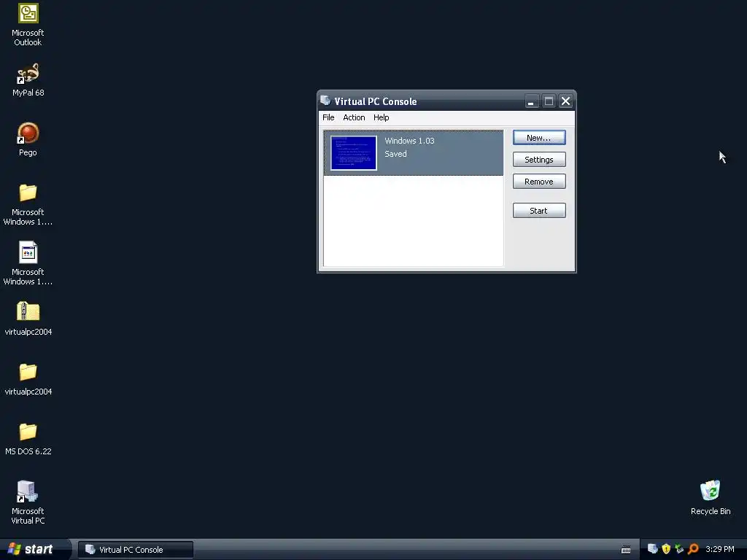
Task: Click the on-screen keyboard taskbar icon
Action: pyautogui.click(x=626, y=550)
